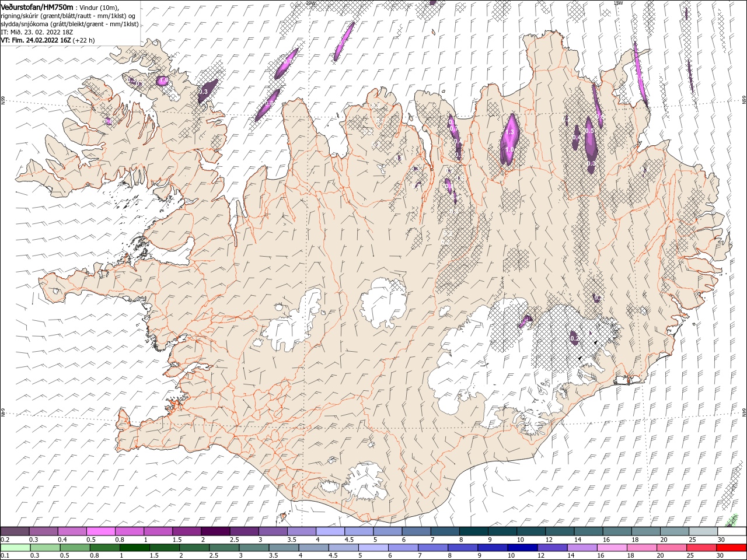Click the snow legend swatch starting at 10
The width and height of the screenshot is (747, 560).
click(x=530, y=531)
